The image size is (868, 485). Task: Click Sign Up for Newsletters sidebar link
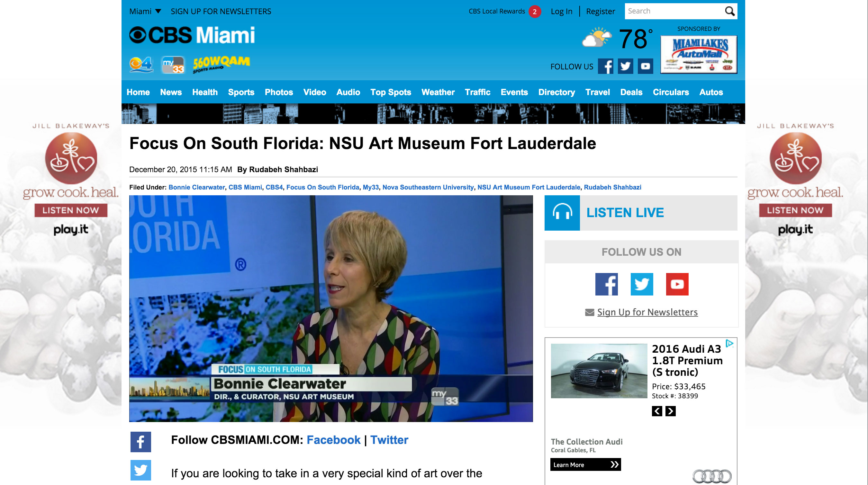647,312
